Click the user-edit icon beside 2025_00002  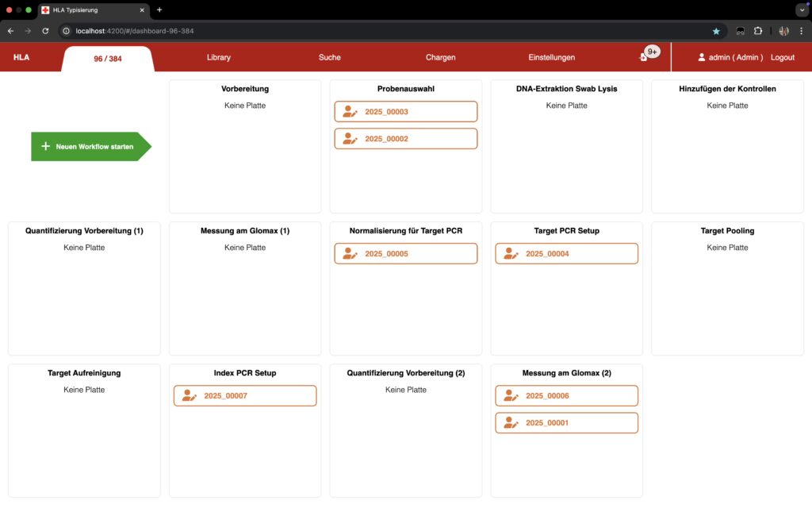click(350, 138)
